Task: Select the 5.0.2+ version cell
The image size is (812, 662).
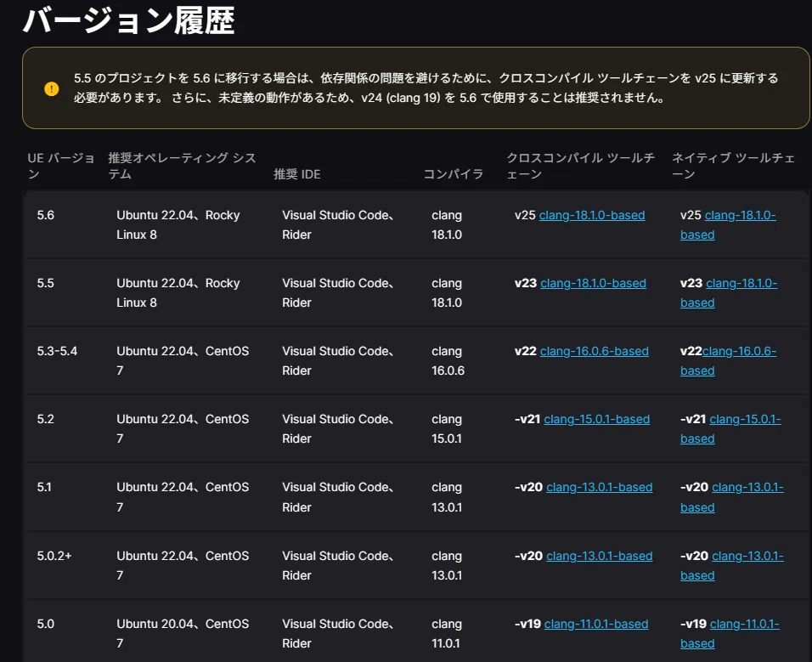Action: tap(54, 556)
